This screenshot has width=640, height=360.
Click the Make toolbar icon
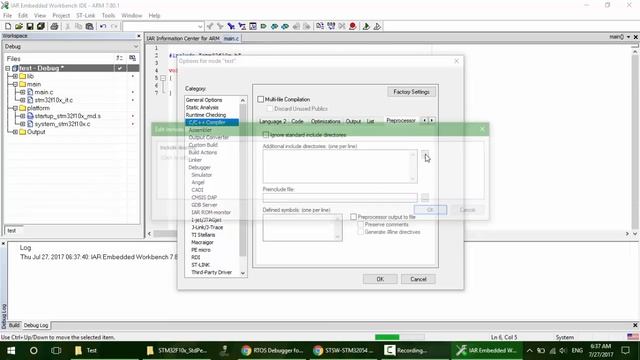[331, 27]
